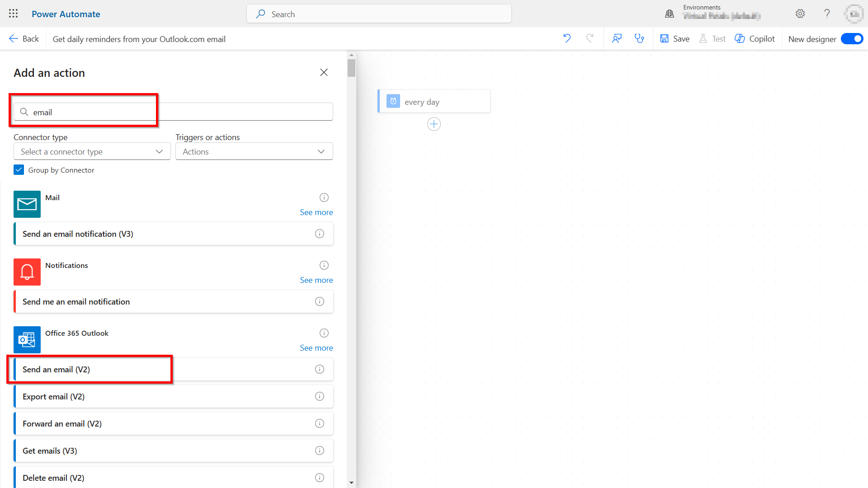The image size is (868, 488).
Task: Show info for Office 365 Outlook connector
Action: coord(324,333)
